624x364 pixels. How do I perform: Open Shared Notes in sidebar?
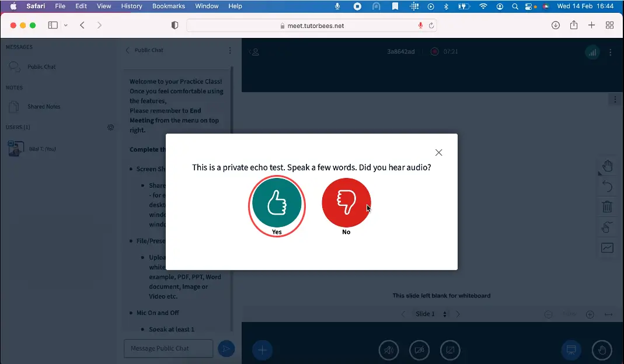[44, 107]
